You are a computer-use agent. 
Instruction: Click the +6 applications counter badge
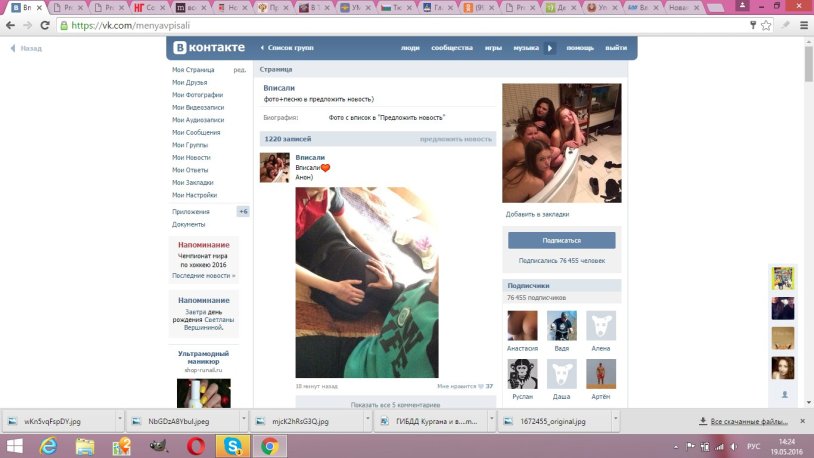coord(242,211)
